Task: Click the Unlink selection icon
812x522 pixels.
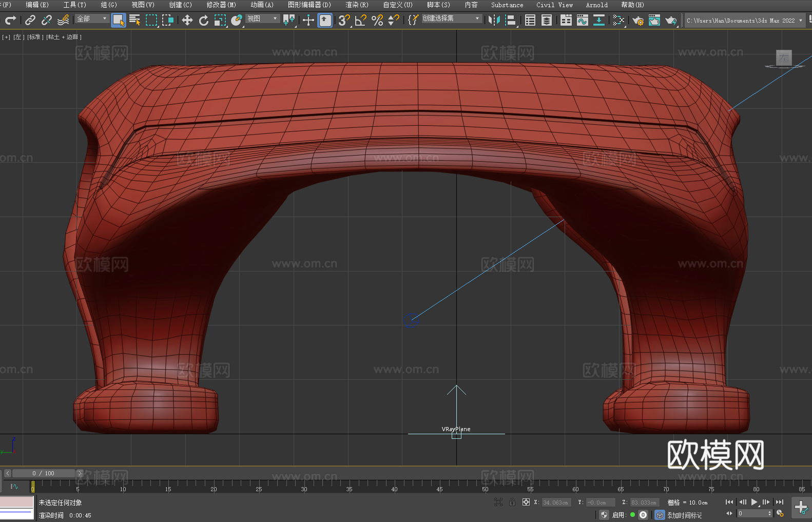Action: [47, 20]
